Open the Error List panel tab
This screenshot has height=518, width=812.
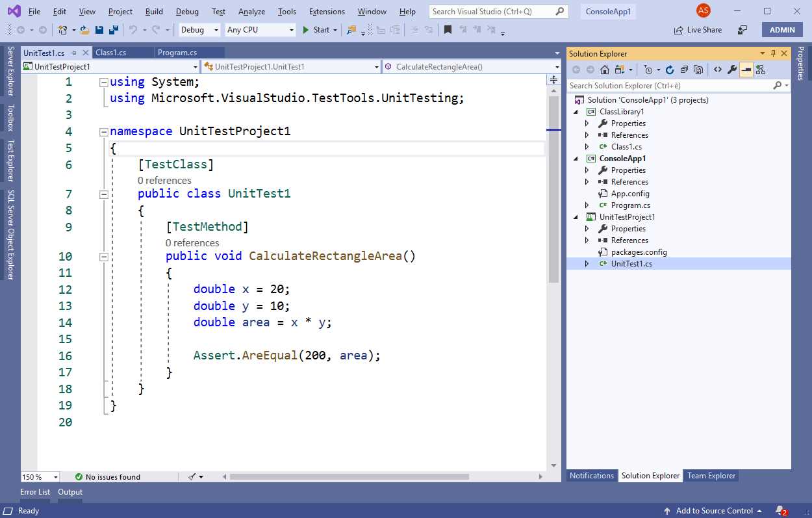click(x=35, y=492)
